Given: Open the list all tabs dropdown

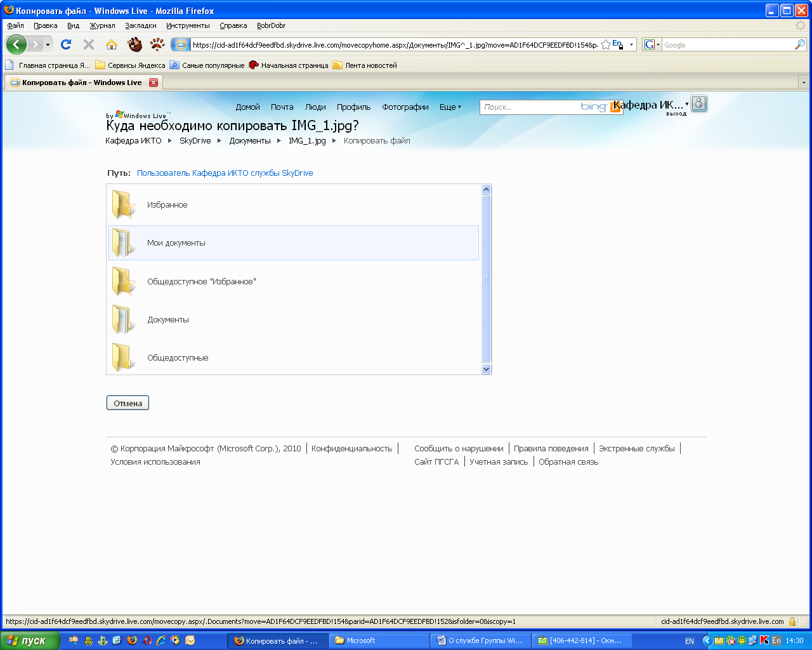Looking at the screenshot, I should point(804,83).
